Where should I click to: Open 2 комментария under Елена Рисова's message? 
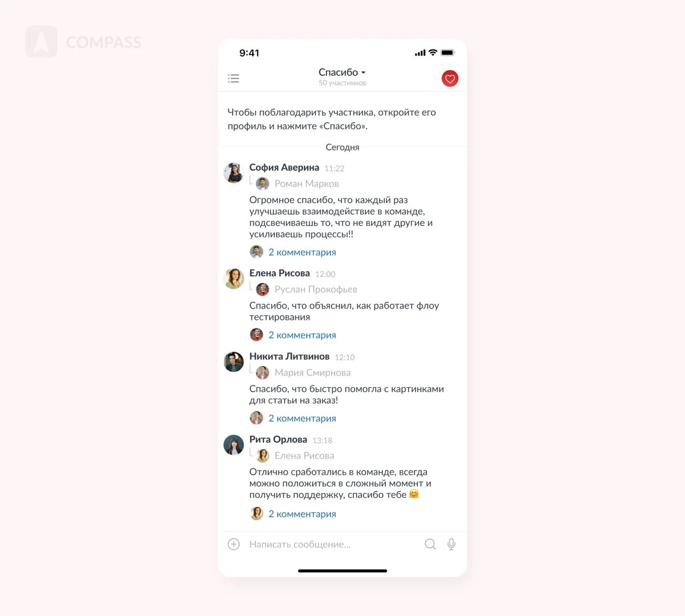pos(302,335)
